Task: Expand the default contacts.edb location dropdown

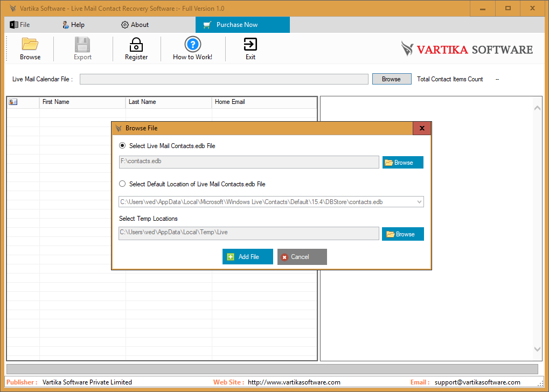Action: click(x=419, y=202)
